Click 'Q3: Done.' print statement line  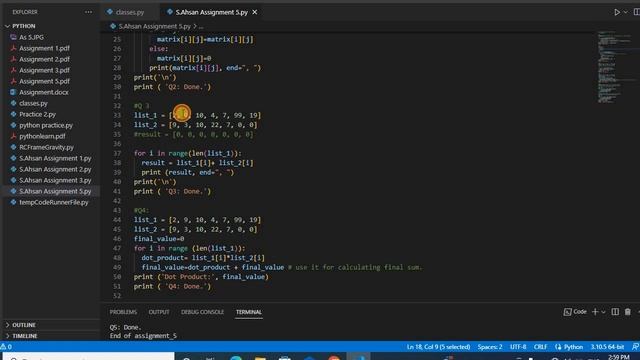172,191
